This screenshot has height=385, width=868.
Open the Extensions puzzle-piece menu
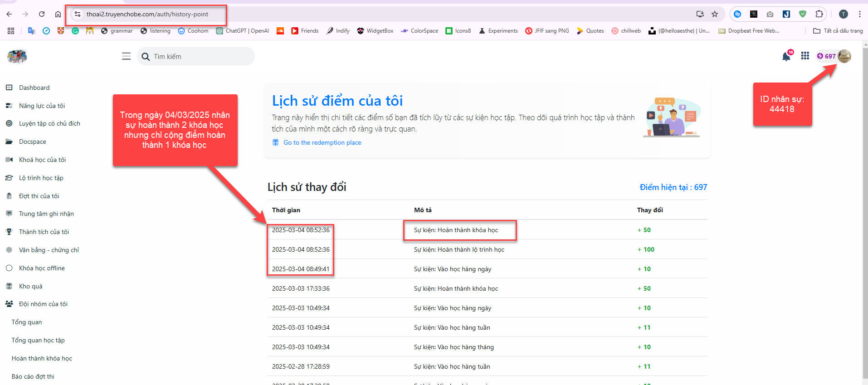(x=819, y=14)
